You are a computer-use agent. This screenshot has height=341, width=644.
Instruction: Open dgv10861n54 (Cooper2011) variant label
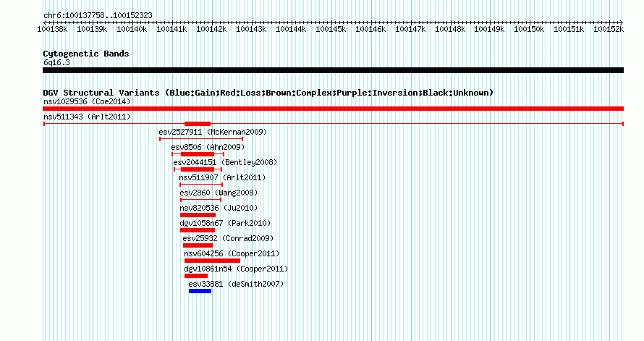pos(236,269)
